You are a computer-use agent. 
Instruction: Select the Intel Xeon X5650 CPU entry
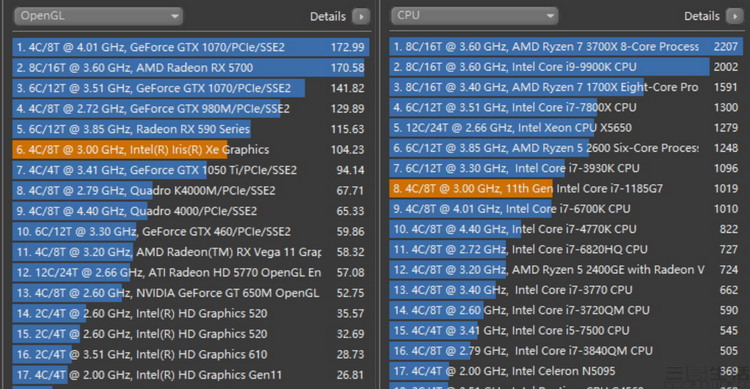(566, 128)
